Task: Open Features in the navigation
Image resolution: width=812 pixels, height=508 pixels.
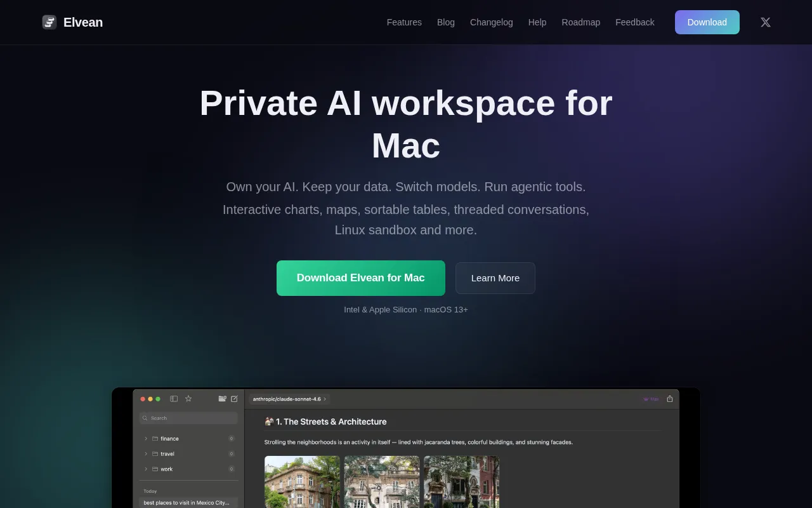Action: pyautogui.click(x=404, y=22)
